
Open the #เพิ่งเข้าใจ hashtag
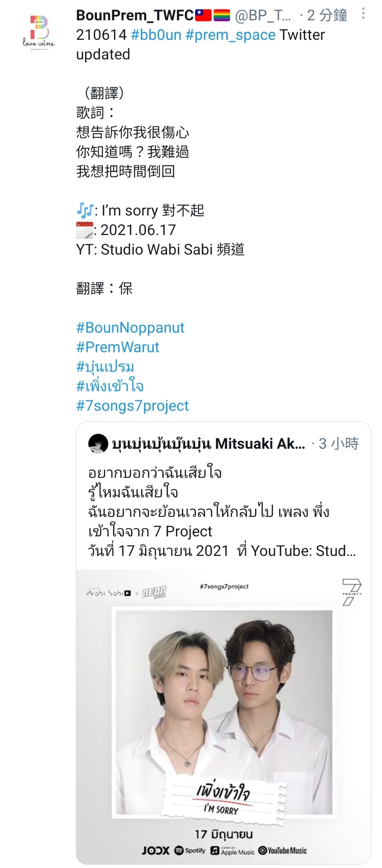[110, 386]
